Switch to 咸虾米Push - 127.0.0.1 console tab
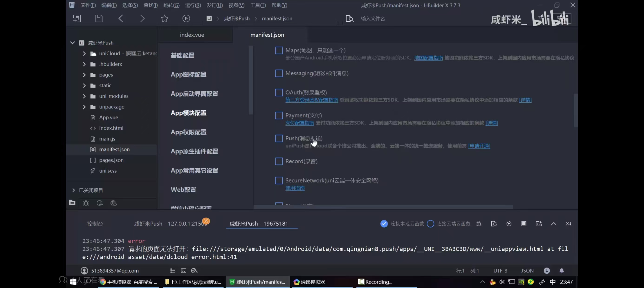Image resolution: width=644 pixels, height=288 pixels. click(171, 224)
